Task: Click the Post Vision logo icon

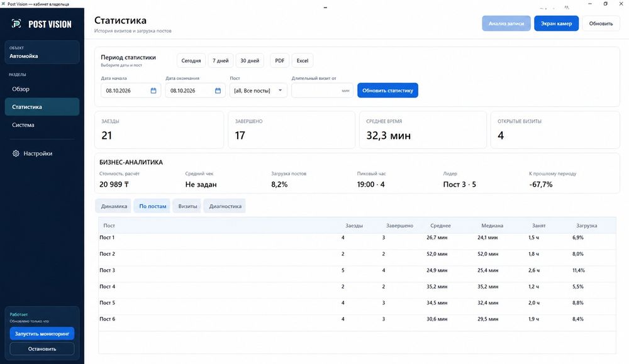Action: coord(16,24)
